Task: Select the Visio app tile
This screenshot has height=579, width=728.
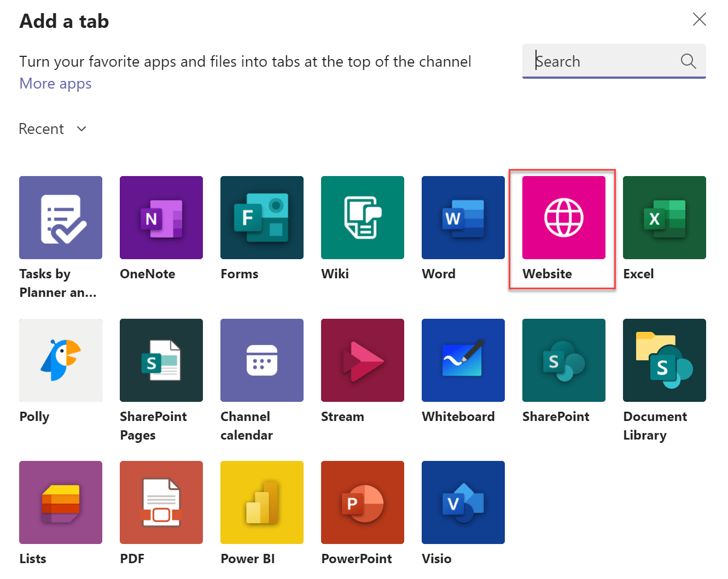Action: (463, 502)
